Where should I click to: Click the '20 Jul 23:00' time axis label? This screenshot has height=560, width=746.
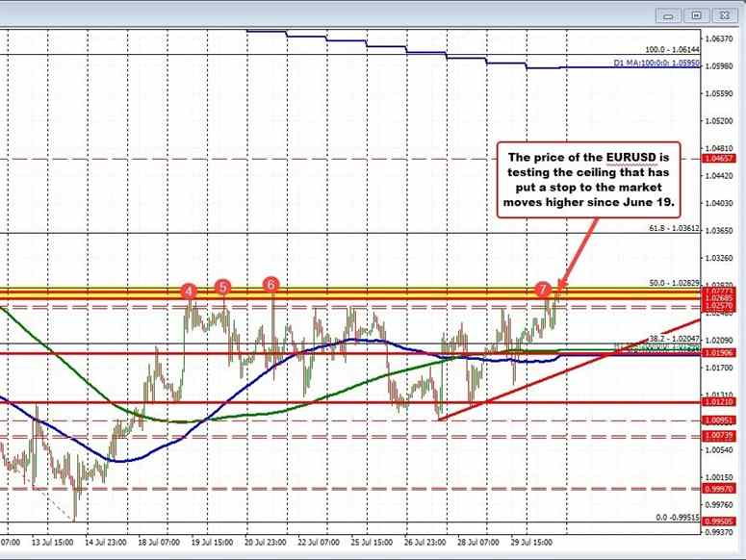tap(266, 543)
